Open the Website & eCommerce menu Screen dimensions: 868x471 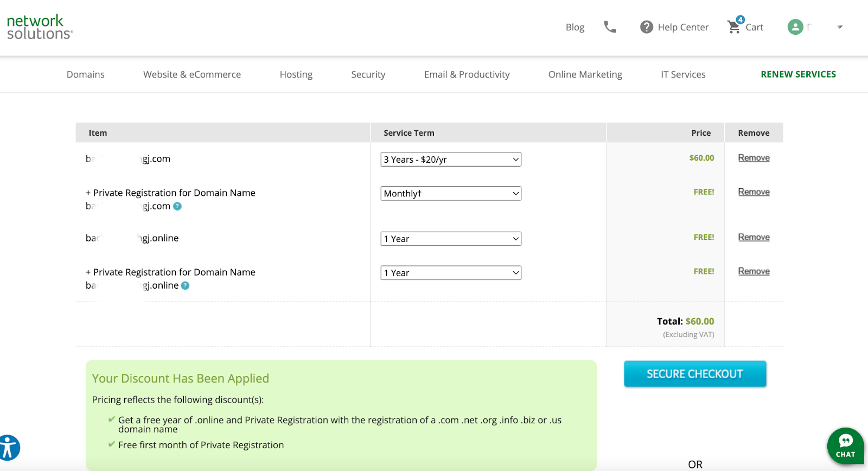[192, 74]
